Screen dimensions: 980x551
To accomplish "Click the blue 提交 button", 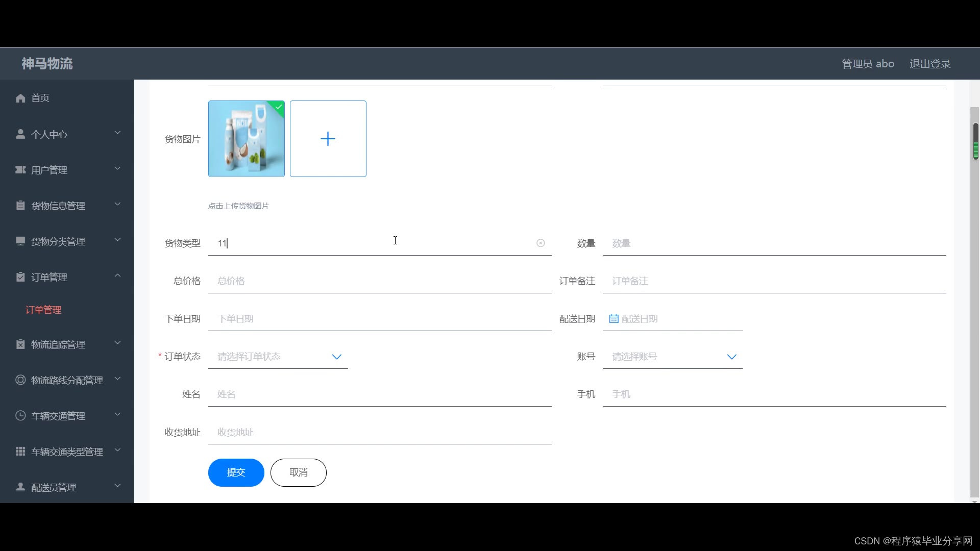I will point(236,472).
